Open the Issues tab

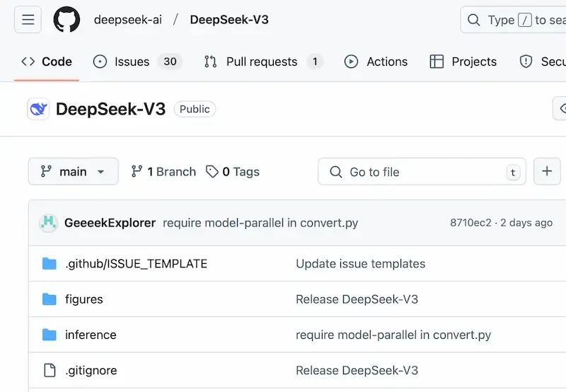[x=137, y=62]
